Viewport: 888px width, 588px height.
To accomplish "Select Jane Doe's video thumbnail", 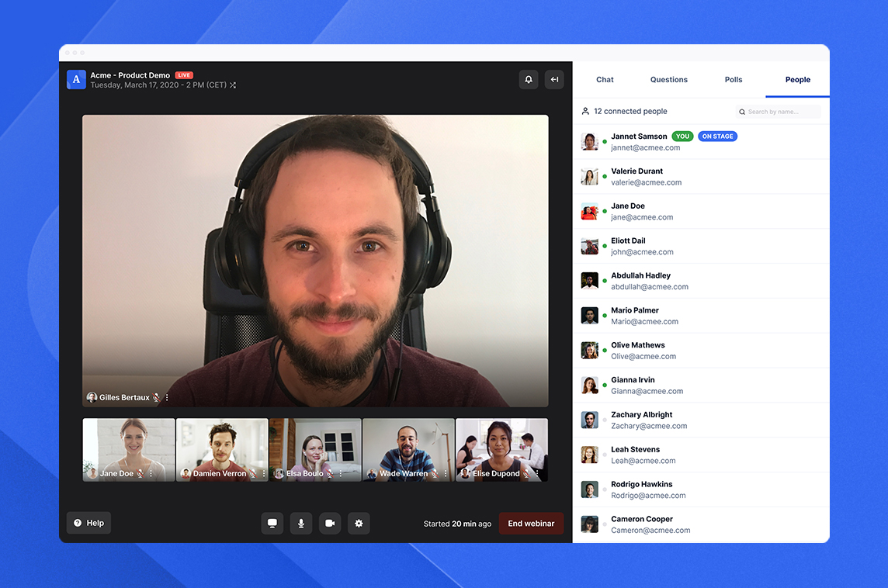I will coord(129,450).
